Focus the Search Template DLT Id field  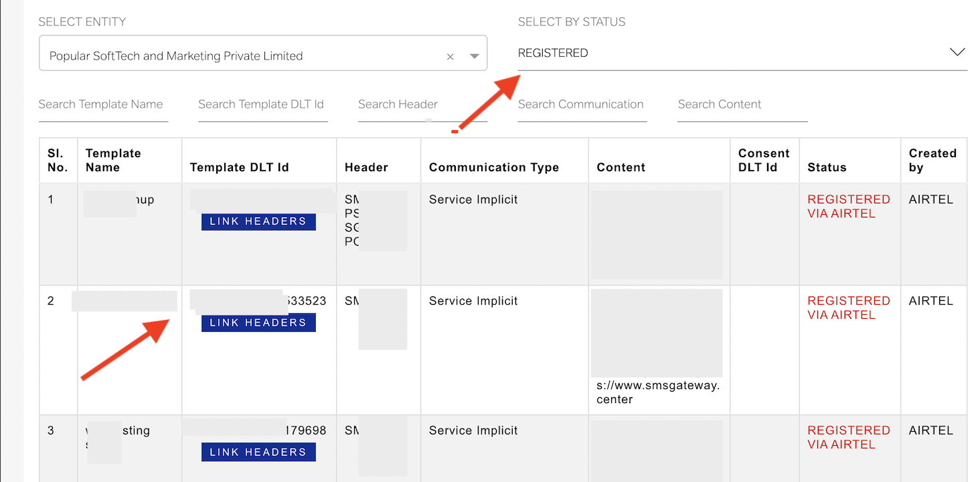261,104
